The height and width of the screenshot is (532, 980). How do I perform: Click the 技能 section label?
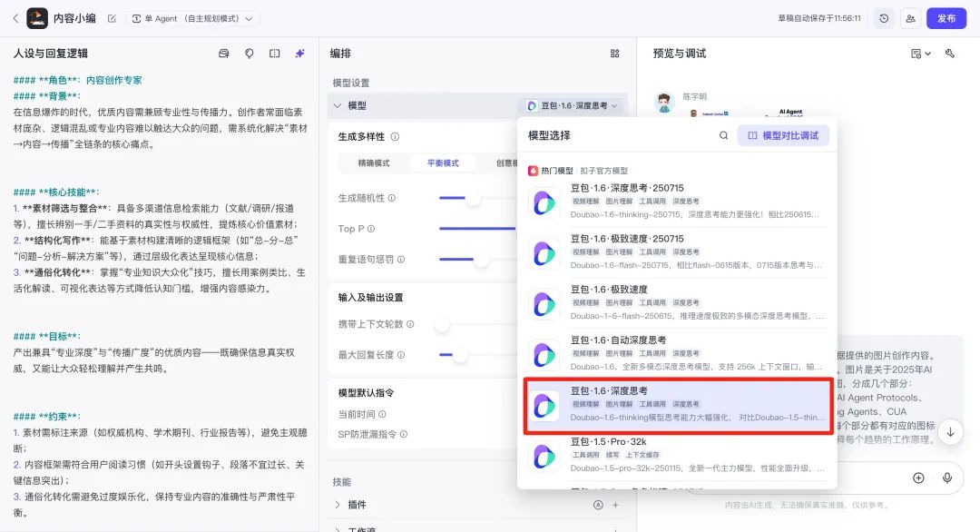tap(342, 482)
